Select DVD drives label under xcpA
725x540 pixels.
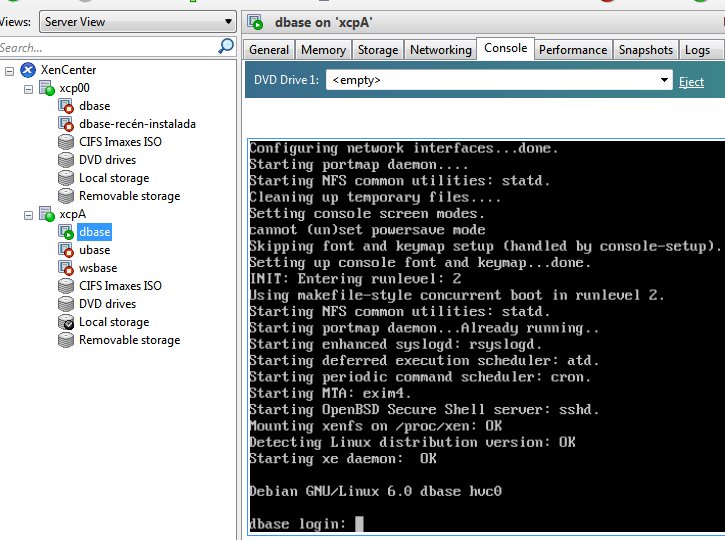click(x=108, y=304)
